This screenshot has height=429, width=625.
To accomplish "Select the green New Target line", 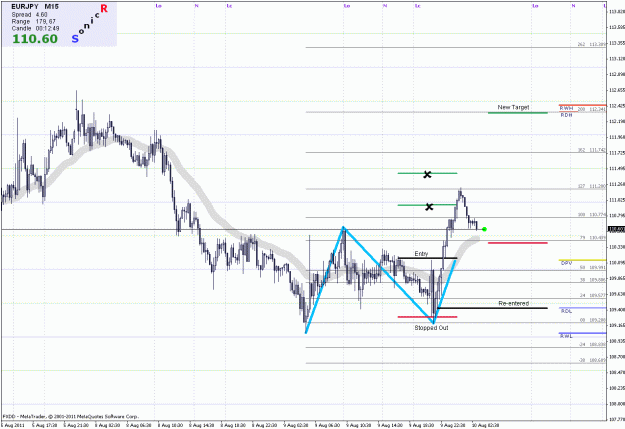I will [518, 113].
